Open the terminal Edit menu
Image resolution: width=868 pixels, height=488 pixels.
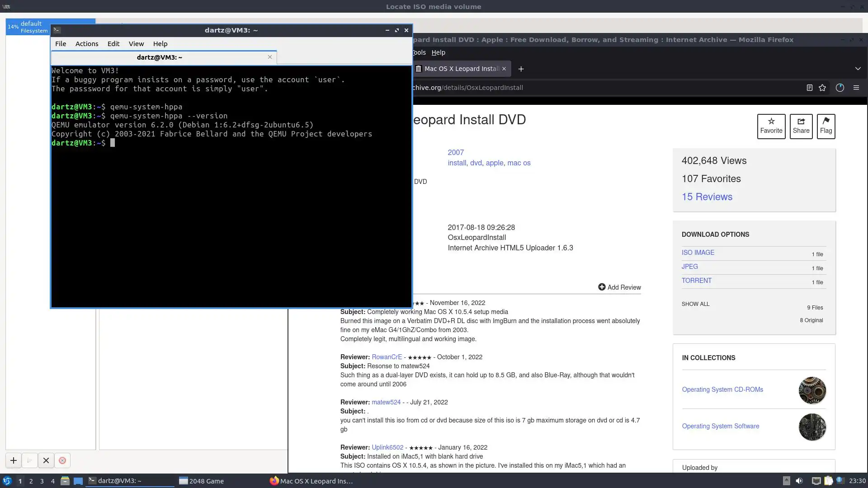113,44
